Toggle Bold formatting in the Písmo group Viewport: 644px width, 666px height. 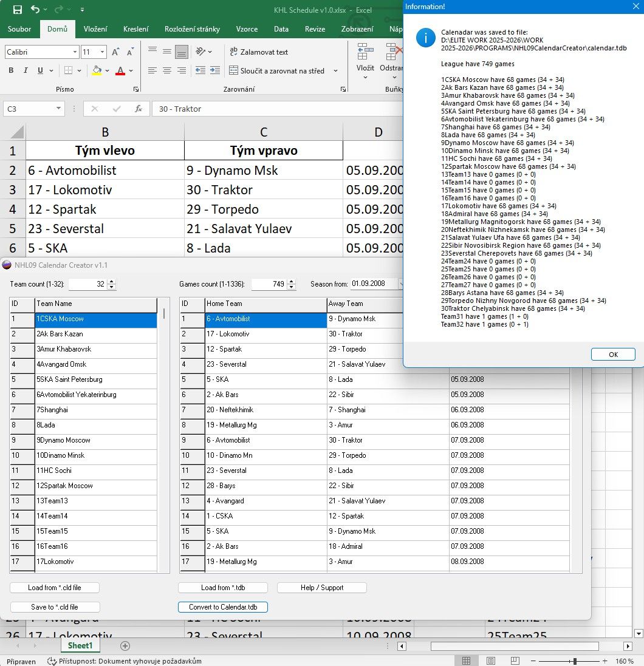[x=11, y=70]
